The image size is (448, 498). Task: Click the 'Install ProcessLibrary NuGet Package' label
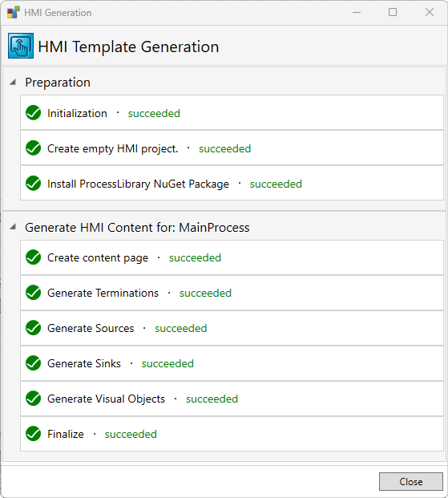pos(138,184)
